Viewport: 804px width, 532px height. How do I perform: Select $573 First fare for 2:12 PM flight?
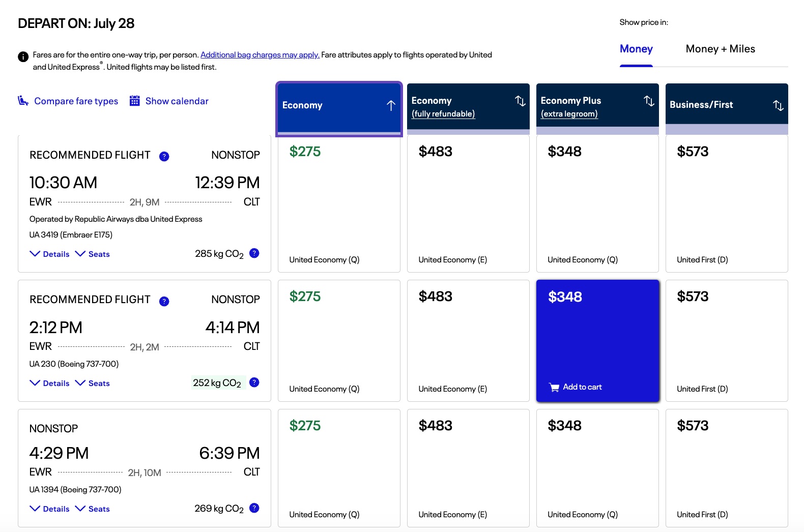727,341
